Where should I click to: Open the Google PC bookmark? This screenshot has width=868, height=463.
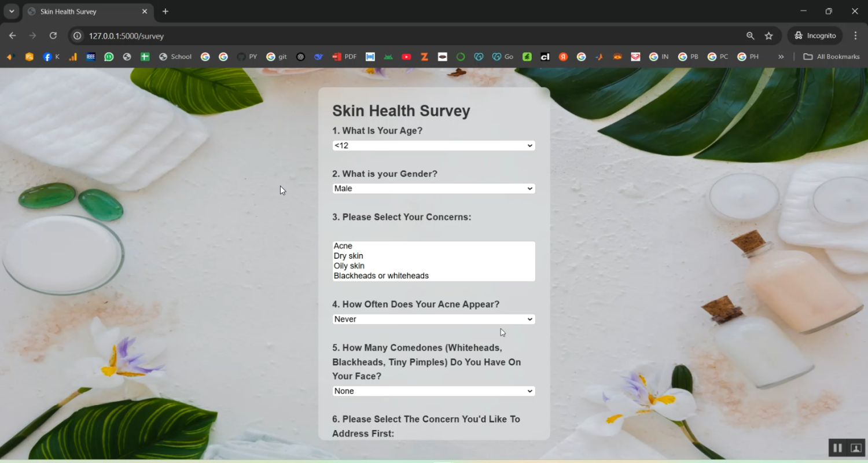click(x=718, y=57)
